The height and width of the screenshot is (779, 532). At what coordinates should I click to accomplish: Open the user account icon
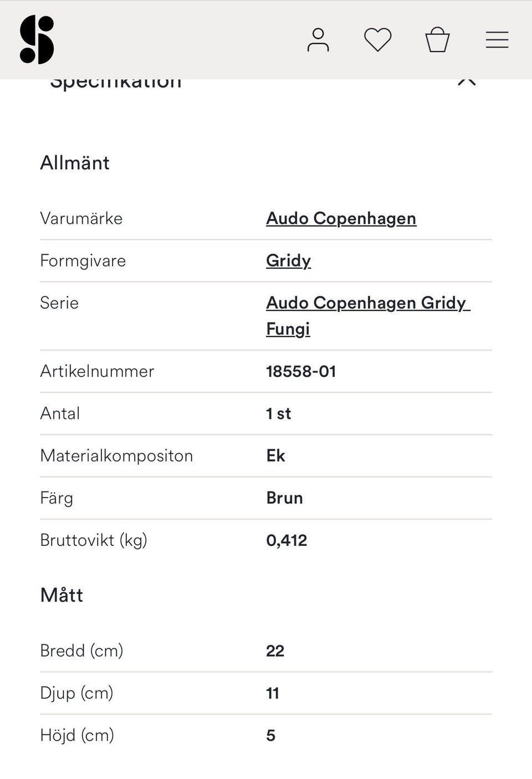click(318, 40)
